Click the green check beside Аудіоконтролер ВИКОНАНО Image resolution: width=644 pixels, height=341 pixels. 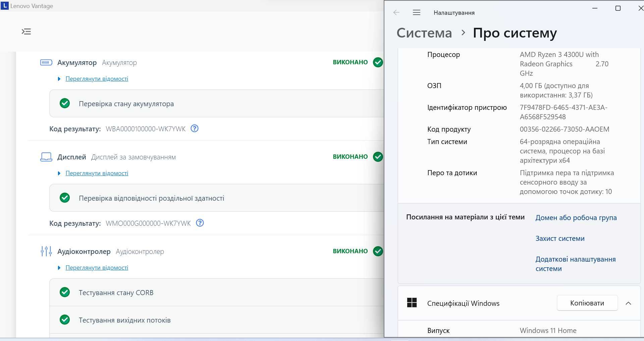coord(378,251)
